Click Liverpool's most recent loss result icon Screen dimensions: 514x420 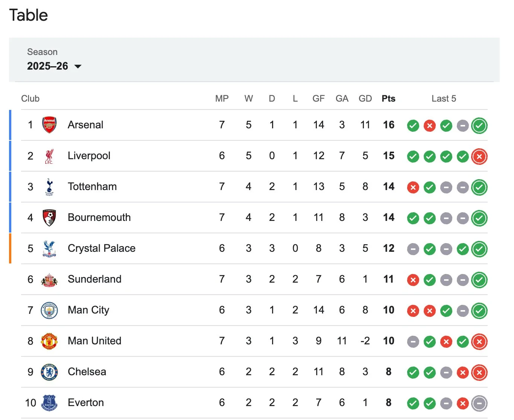[479, 157]
